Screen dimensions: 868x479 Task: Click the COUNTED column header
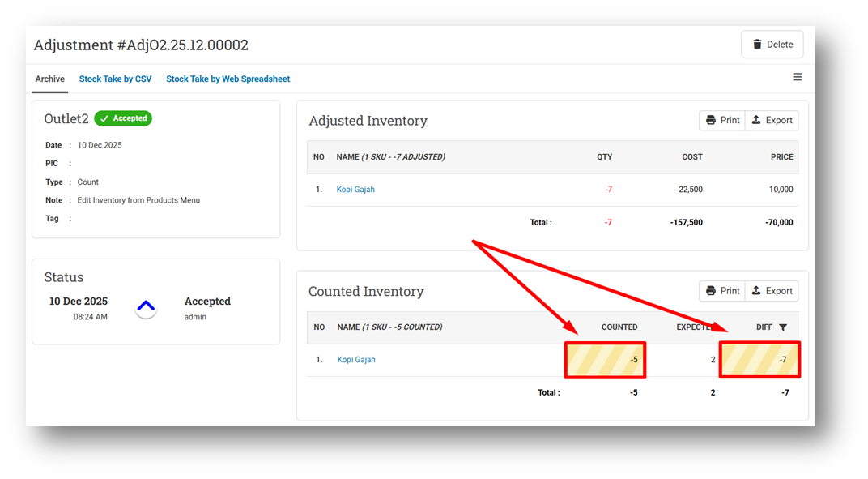coord(619,327)
